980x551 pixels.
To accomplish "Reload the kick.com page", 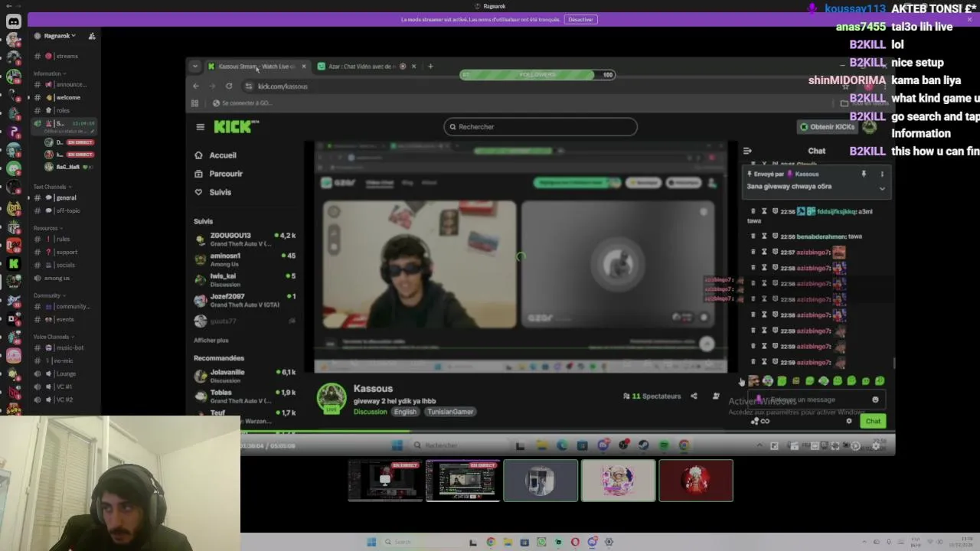I will coord(228,86).
